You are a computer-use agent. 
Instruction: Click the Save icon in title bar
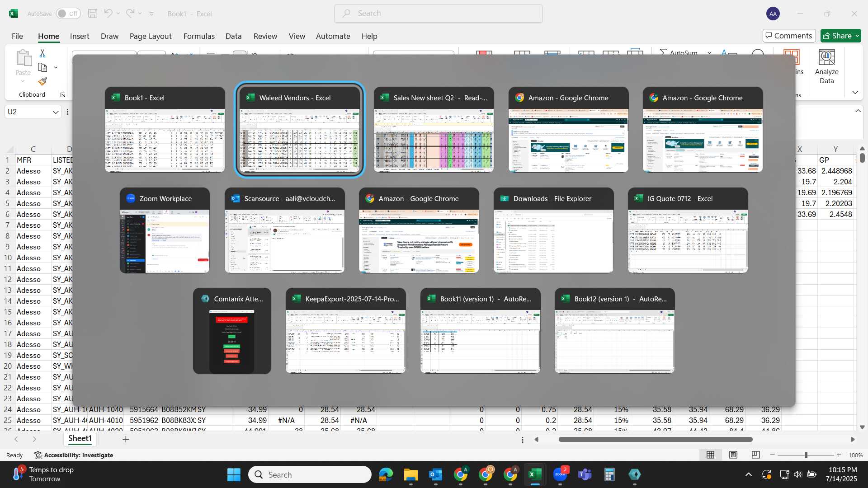[93, 14]
